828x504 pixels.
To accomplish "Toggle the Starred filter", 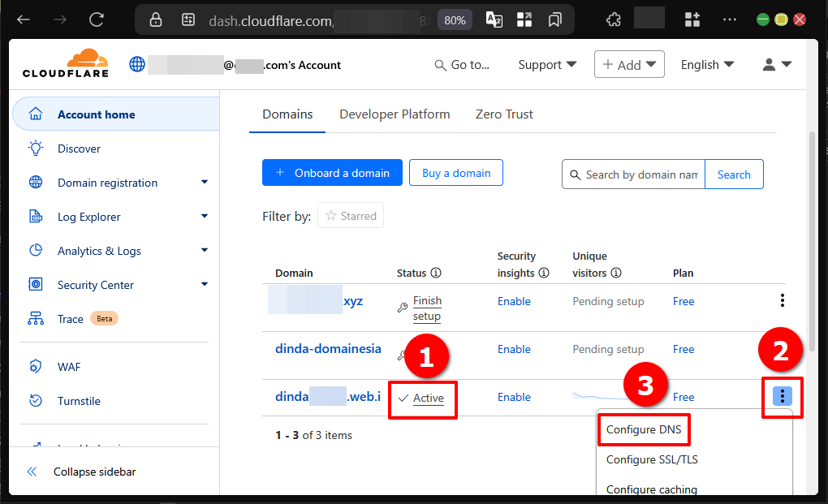I will click(x=351, y=215).
